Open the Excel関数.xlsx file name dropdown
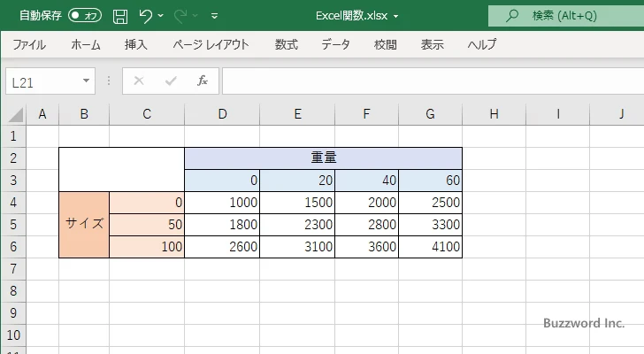 (396, 17)
